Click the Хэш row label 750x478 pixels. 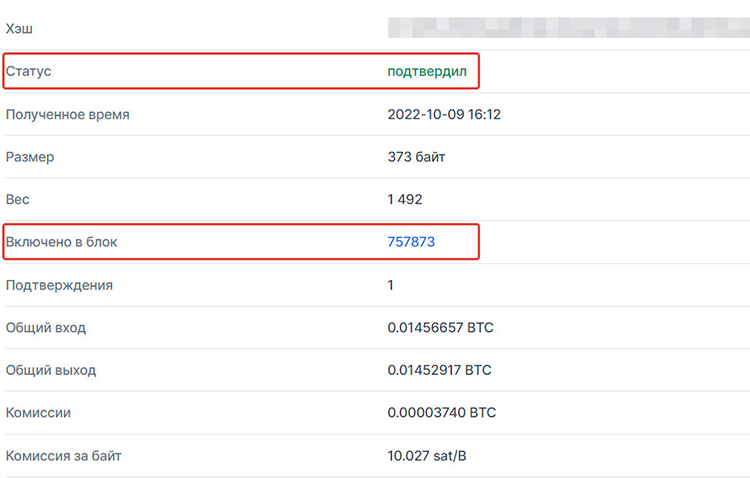point(19,29)
